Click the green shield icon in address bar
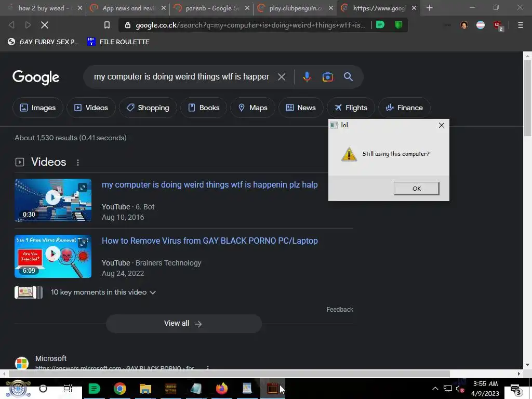 (398, 25)
